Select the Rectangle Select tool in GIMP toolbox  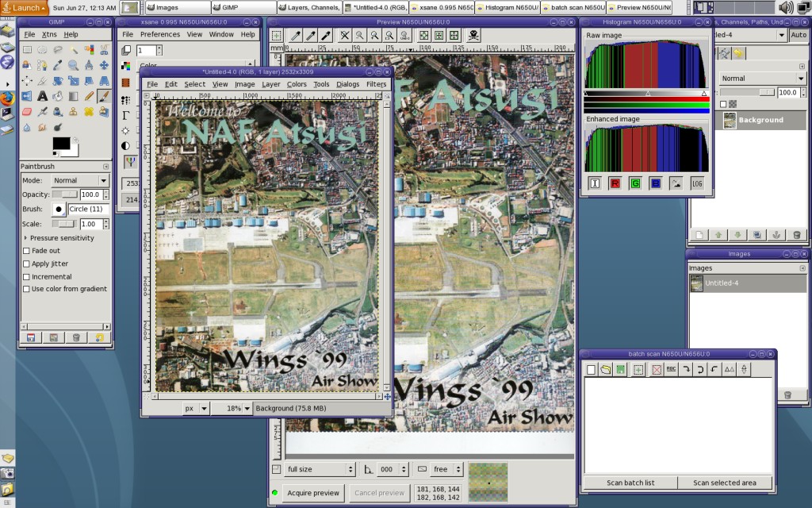pos(27,50)
